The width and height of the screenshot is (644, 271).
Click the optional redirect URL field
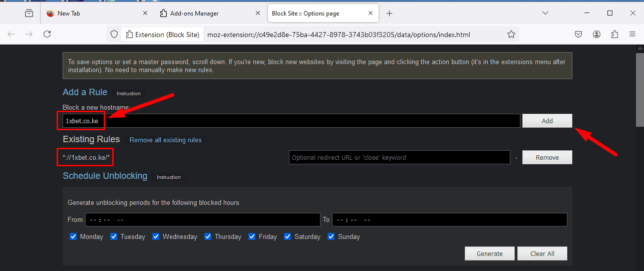[x=400, y=157]
